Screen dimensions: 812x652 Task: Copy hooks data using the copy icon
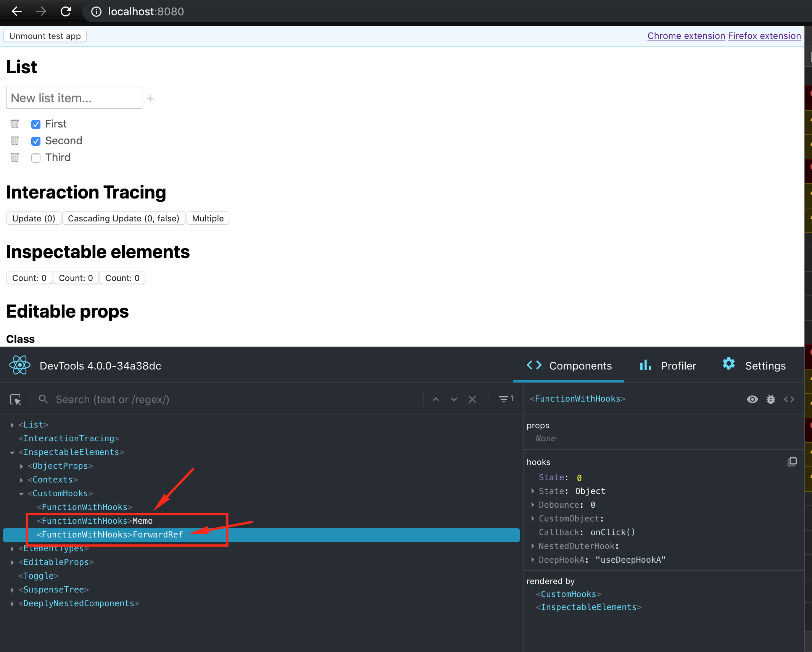pos(792,462)
